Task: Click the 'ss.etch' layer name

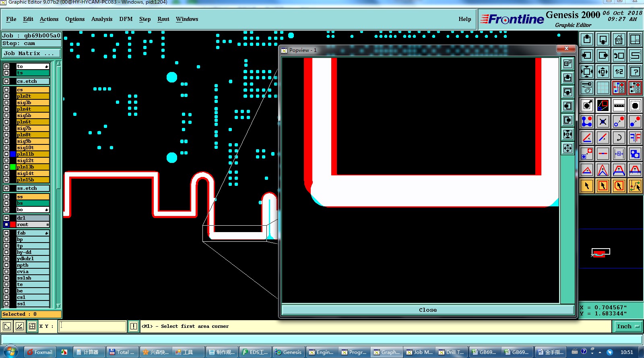Action: coord(33,188)
